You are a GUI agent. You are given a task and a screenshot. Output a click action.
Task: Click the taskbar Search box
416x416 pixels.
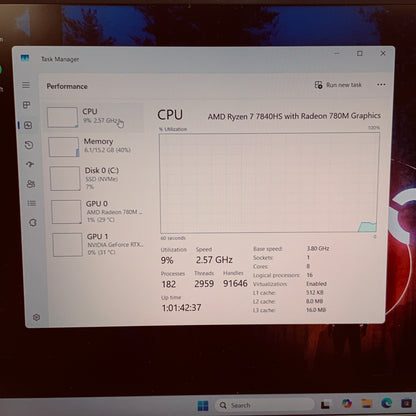click(265, 405)
